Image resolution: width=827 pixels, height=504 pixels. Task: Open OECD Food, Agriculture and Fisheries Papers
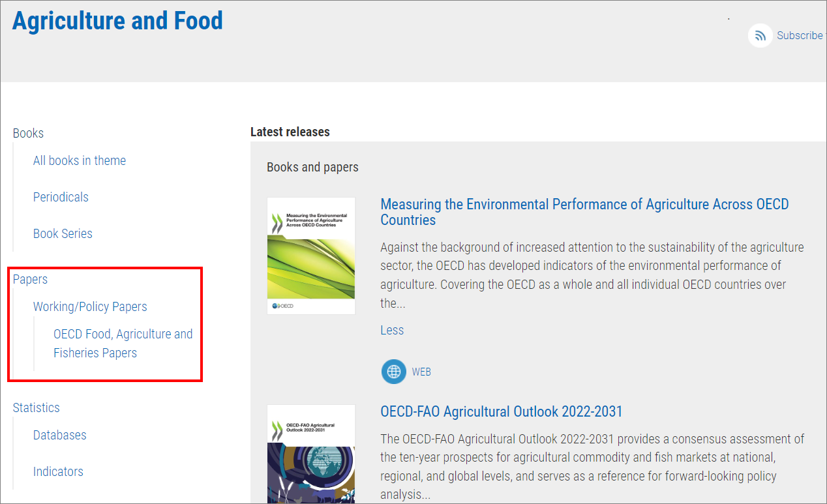(123, 344)
